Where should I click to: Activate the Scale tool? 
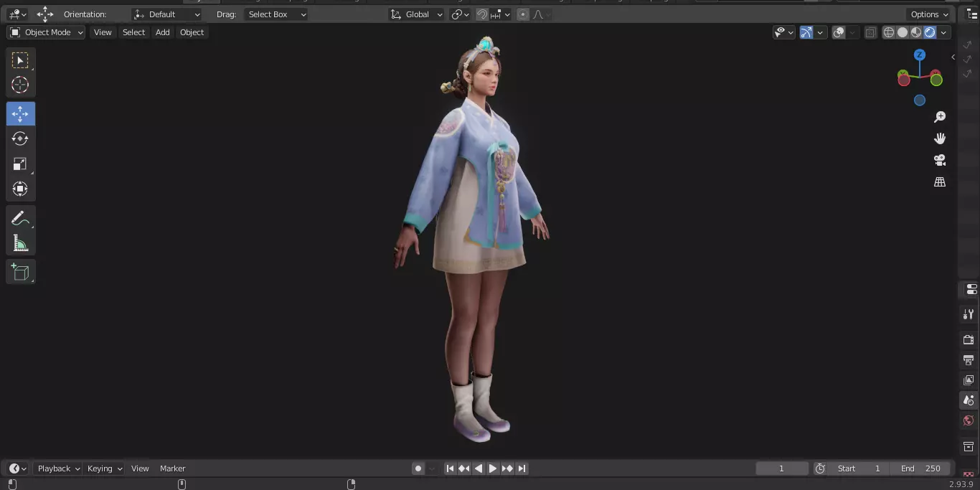point(20,164)
